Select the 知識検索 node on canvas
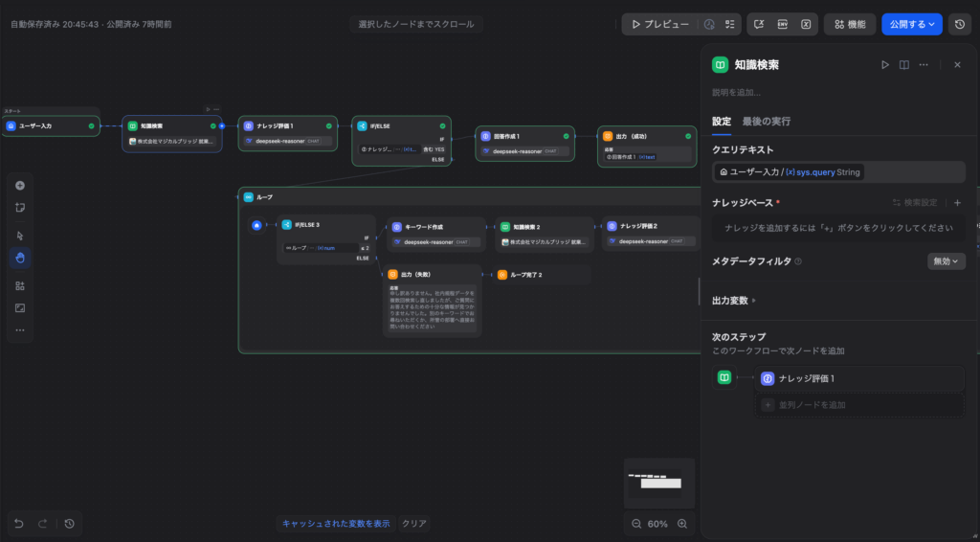980x542 pixels. 172,133
